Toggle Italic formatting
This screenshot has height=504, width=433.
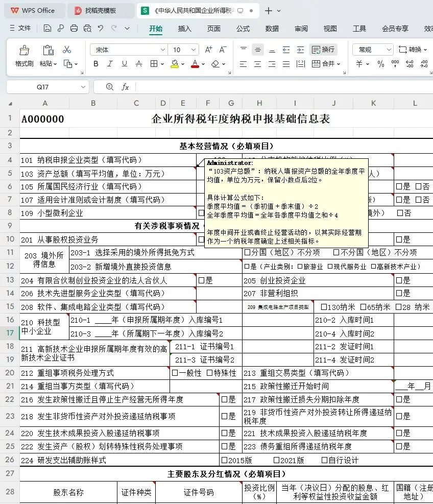110,64
